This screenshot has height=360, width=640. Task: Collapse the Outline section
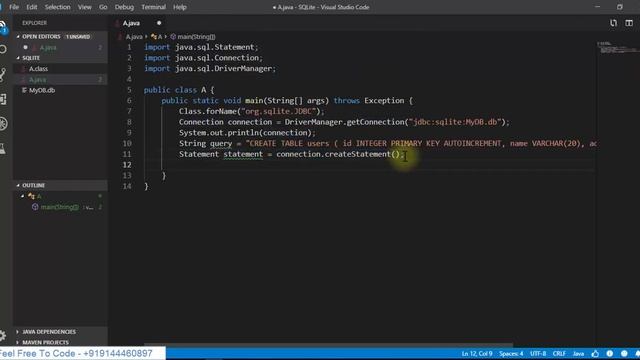(18, 185)
